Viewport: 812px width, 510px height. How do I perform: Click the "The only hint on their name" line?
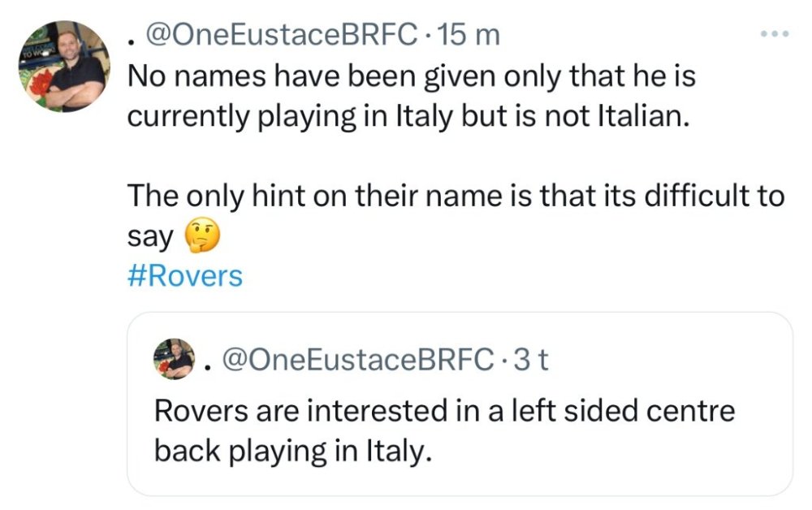tap(456, 197)
